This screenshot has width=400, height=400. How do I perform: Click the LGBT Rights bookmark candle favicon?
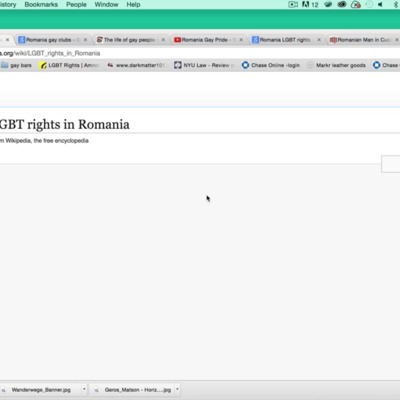[x=43, y=65]
